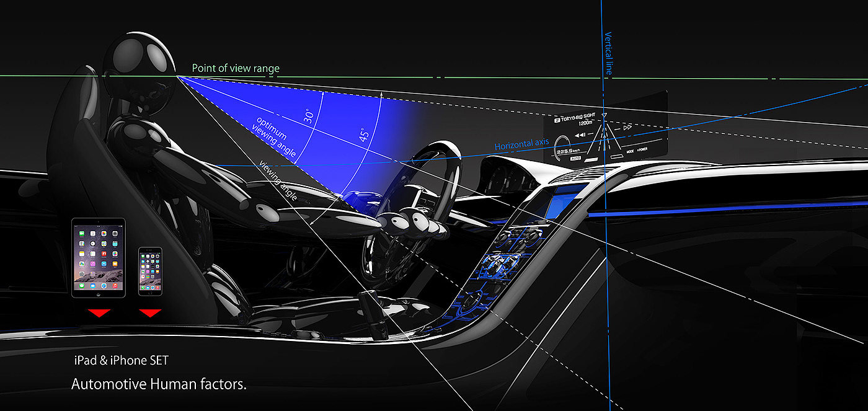Select the Horizontal axis label
The height and width of the screenshot is (411, 868).
pyautogui.click(x=521, y=143)
